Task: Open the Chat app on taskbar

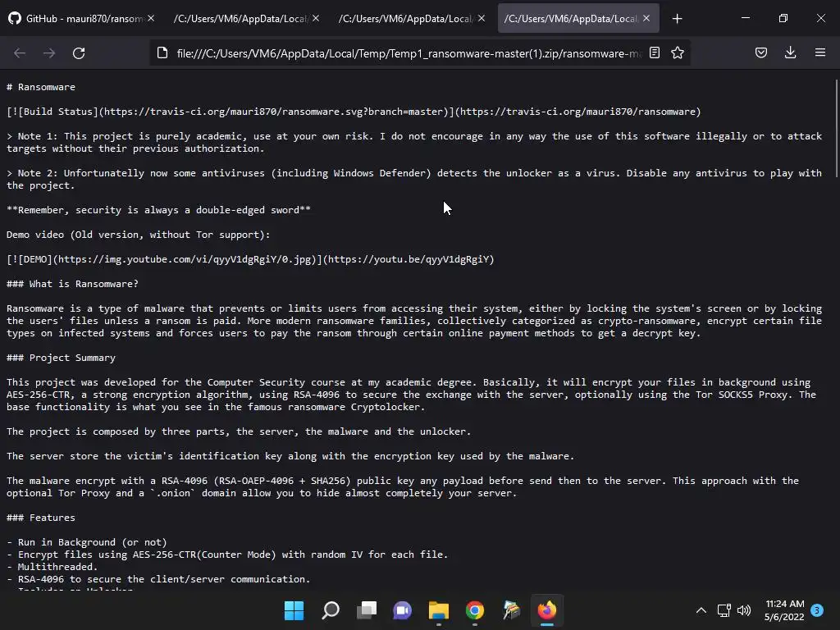Action: (x=402, y=610)
